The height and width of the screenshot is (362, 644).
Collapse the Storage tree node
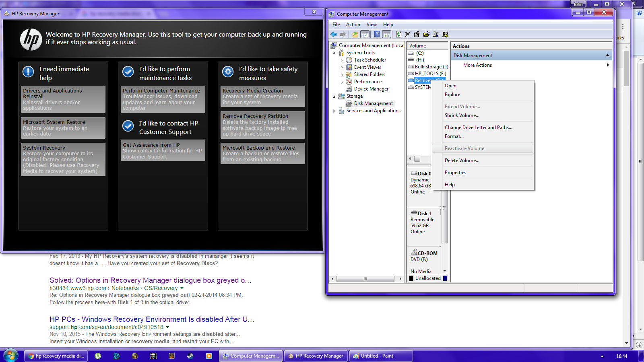pos(334,97)
